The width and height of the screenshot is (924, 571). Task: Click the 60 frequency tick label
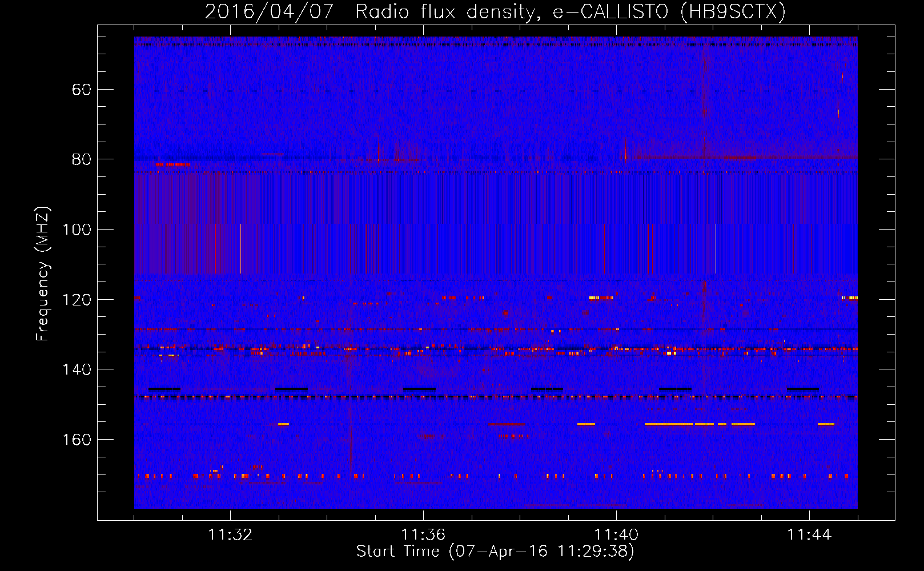[x=82, y=90]
